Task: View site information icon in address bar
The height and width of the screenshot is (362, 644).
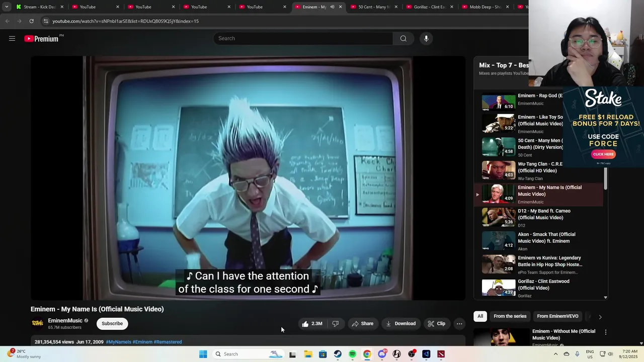Action: pyautogui.click(x=46, y=21)
